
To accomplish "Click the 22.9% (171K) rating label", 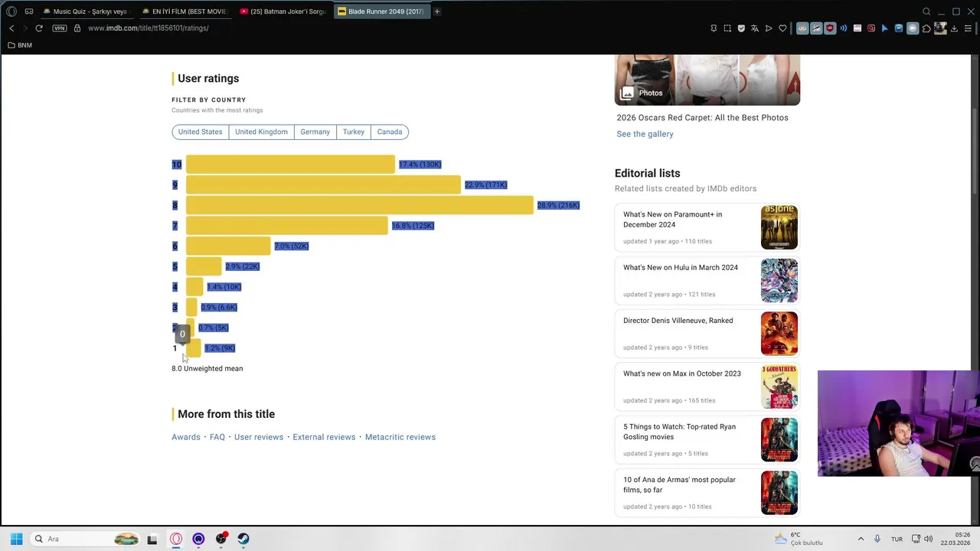I will pyautogui.click(x=485, y=184).
